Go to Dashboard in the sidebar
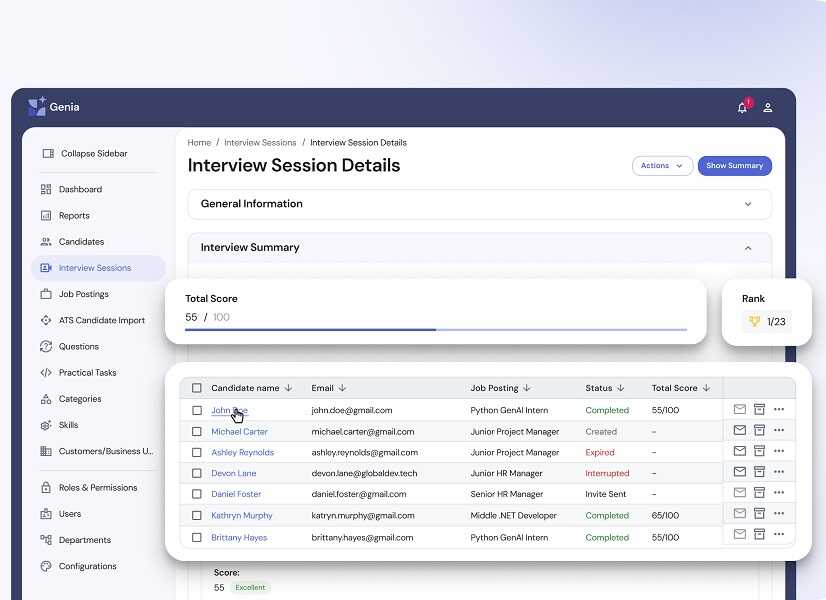The image size is (826, 600). click(x=80, y=189)
